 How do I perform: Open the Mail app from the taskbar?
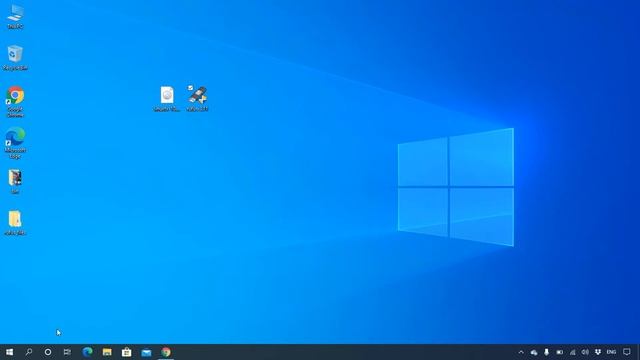coord(146,352)
